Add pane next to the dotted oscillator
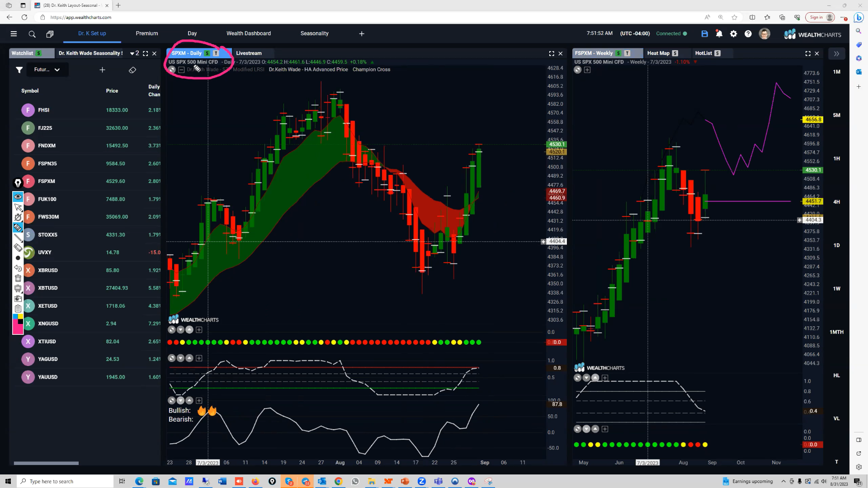 click(199, 358)
